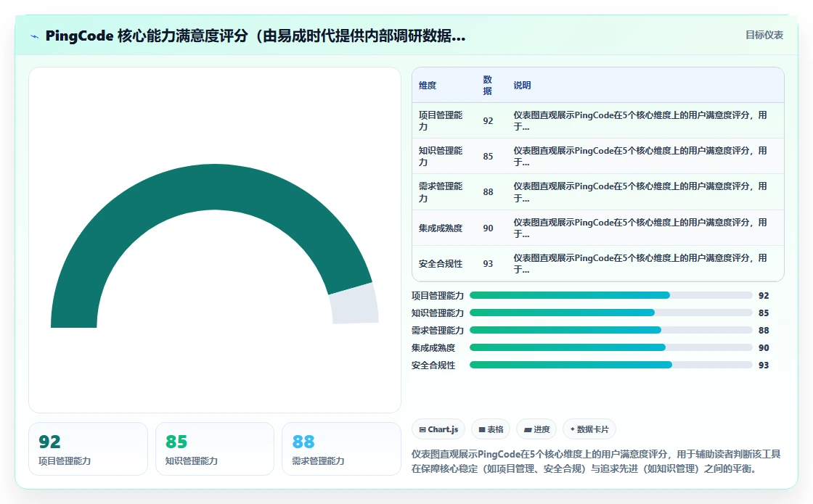813x504 pixels.
Task: Click the 88 需求管理能力 stat card
Action: (341, 449)
